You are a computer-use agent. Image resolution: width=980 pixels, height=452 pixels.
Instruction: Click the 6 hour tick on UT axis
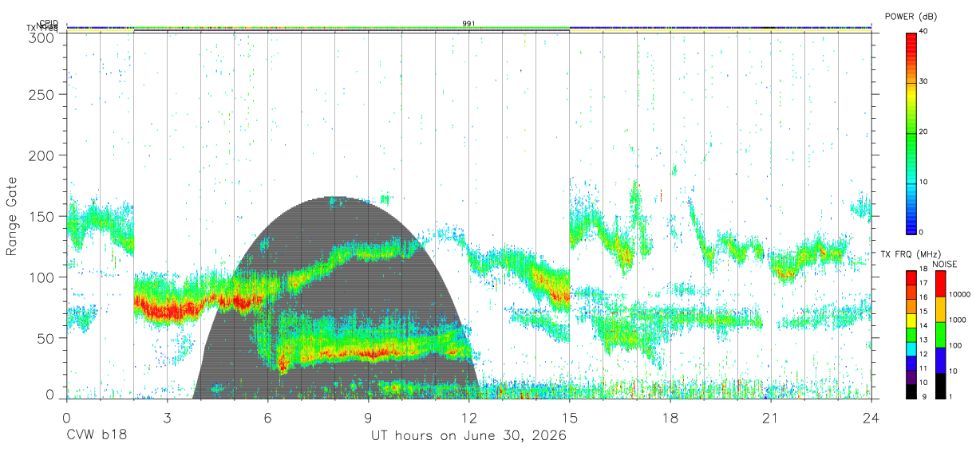tap(267, 418)
